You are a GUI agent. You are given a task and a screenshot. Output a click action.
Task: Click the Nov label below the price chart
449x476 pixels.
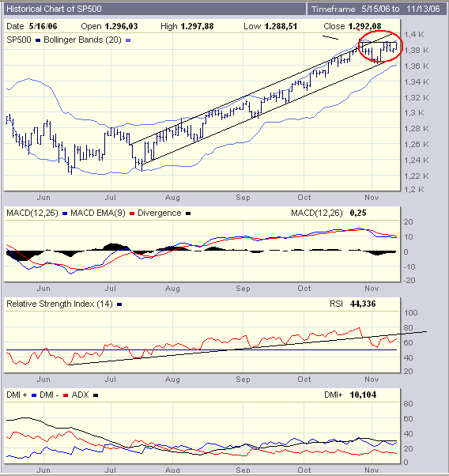click(372, 198)
